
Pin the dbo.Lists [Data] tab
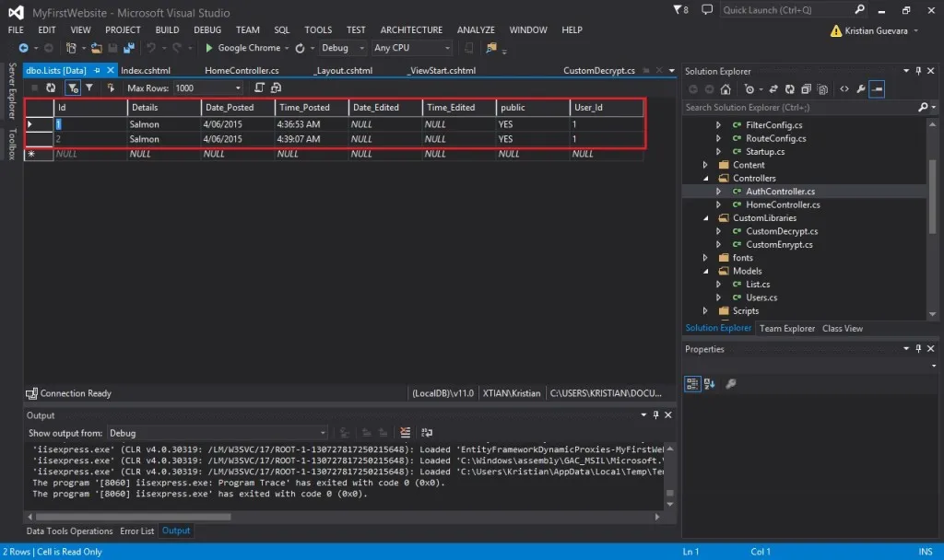(97, 70)
